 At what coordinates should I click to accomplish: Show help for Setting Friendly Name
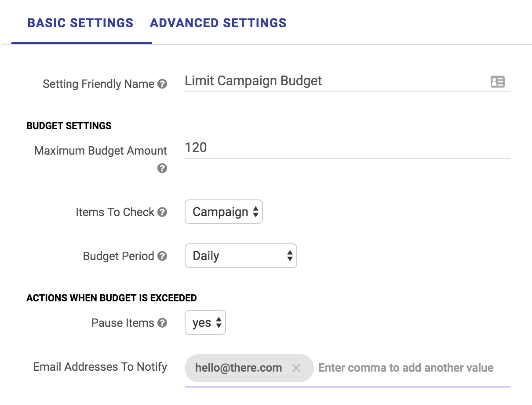[x=163, y=84]
